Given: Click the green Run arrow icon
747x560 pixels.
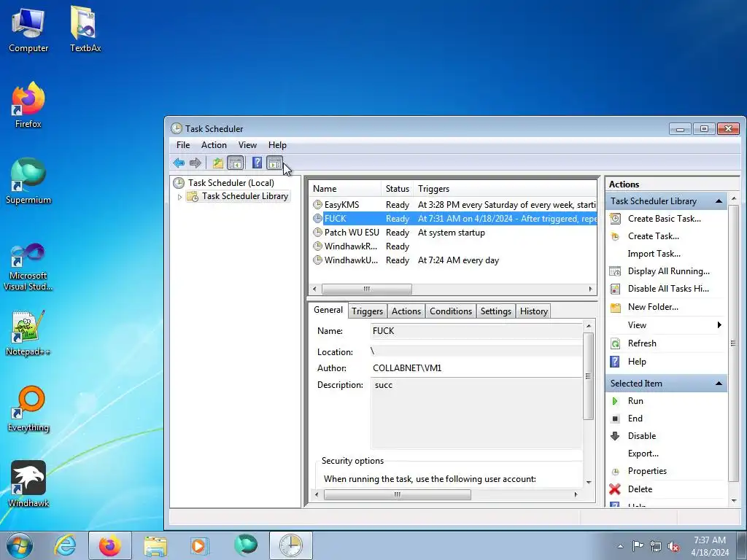Looking at the screenshot, I should pyautogui.click(x=615, y=401).
